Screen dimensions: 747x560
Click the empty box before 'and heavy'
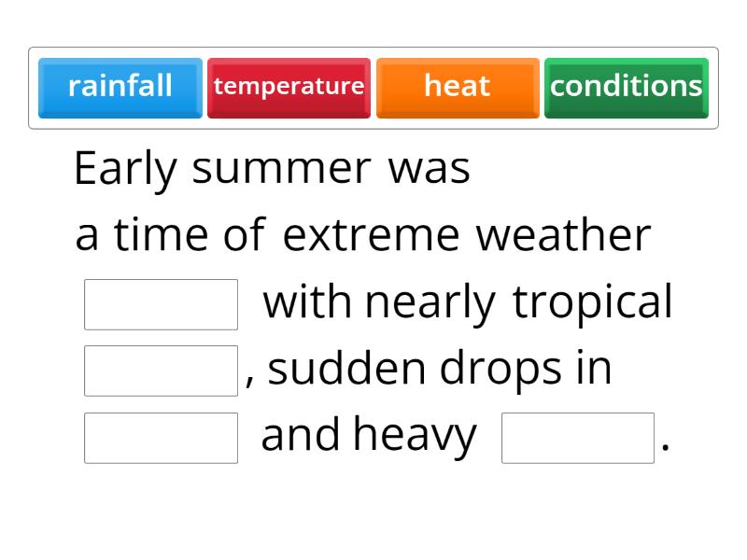click(161, 438)
